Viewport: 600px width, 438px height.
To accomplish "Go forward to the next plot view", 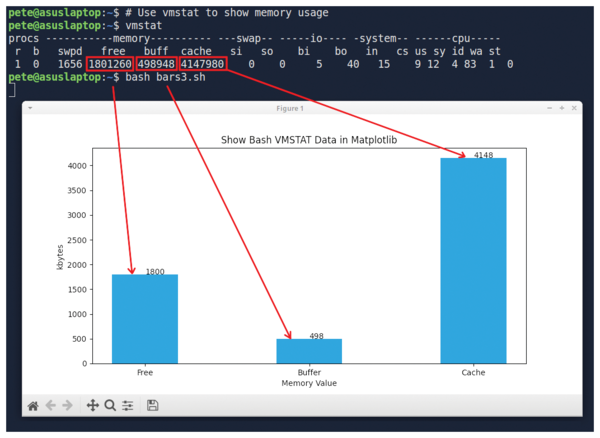I will tap(67, 405).
